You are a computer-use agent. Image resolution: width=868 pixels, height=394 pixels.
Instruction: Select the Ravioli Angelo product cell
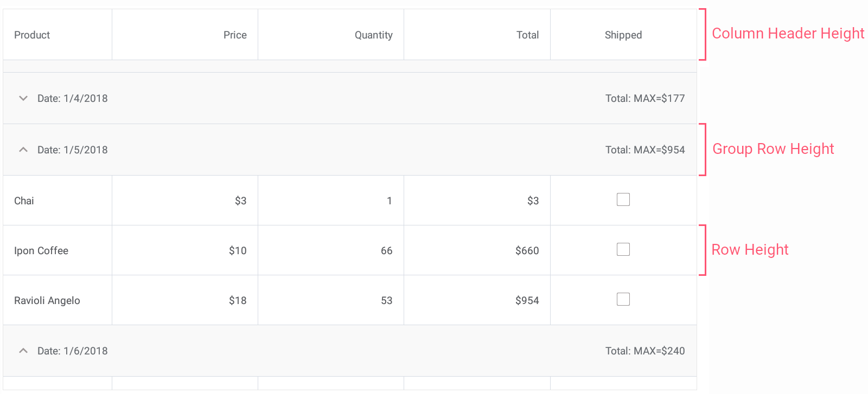tap(47, 301)
